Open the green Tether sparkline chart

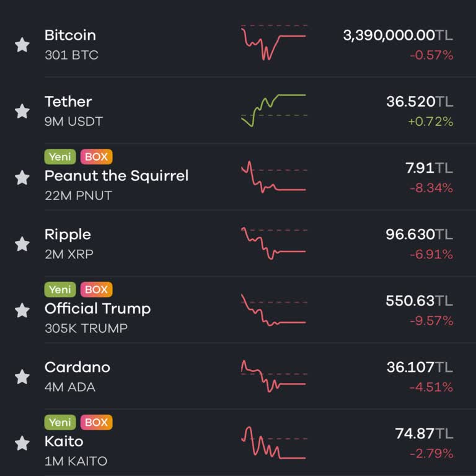pos(274,110)
